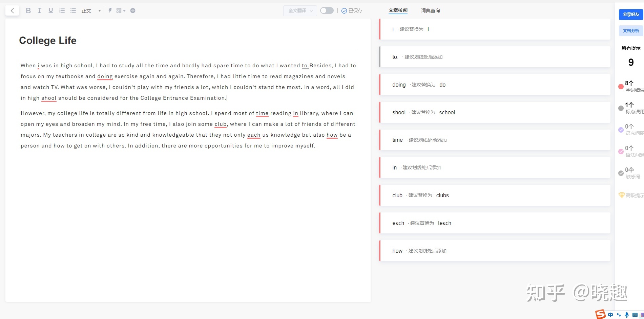This screenshot has width=644, height=319.
Task: Click the 已保存 saved status check icon
Action: tap(344, 11)
